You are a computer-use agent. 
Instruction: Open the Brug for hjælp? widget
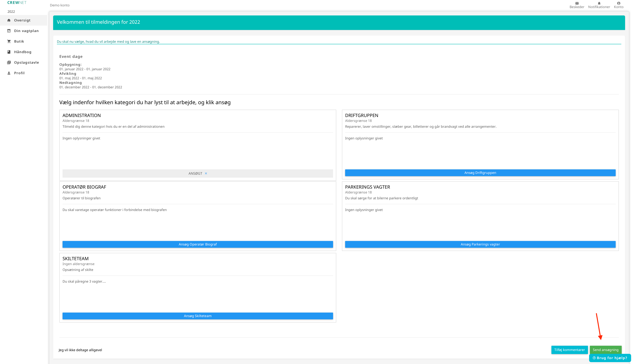click(x=610, y=358)
